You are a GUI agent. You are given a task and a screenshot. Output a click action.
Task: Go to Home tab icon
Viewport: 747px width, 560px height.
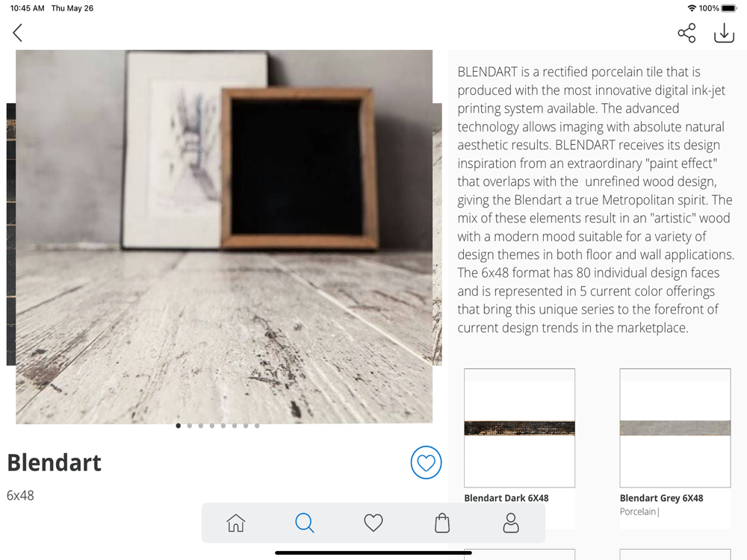236,523
